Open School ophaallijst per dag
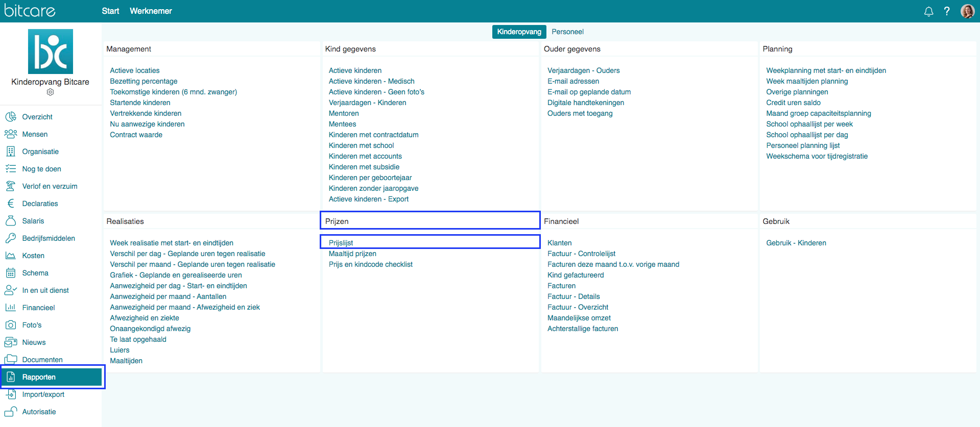Screen dimensions: 980x427 click(807, 135)
